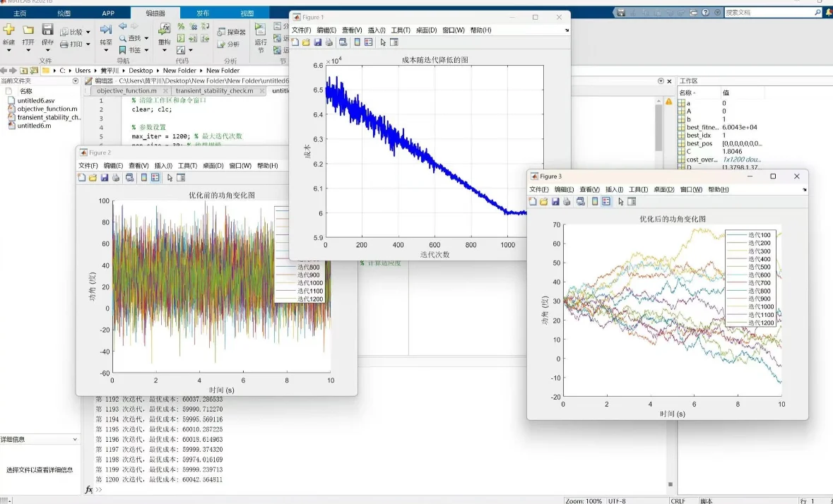Open the 查找 (Find) dropdown arrow

(147, 38)
